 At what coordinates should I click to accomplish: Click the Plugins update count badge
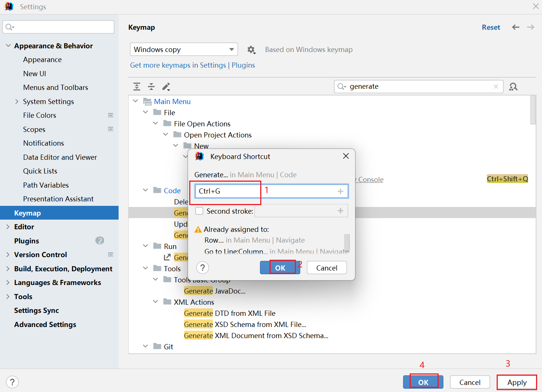100,240
